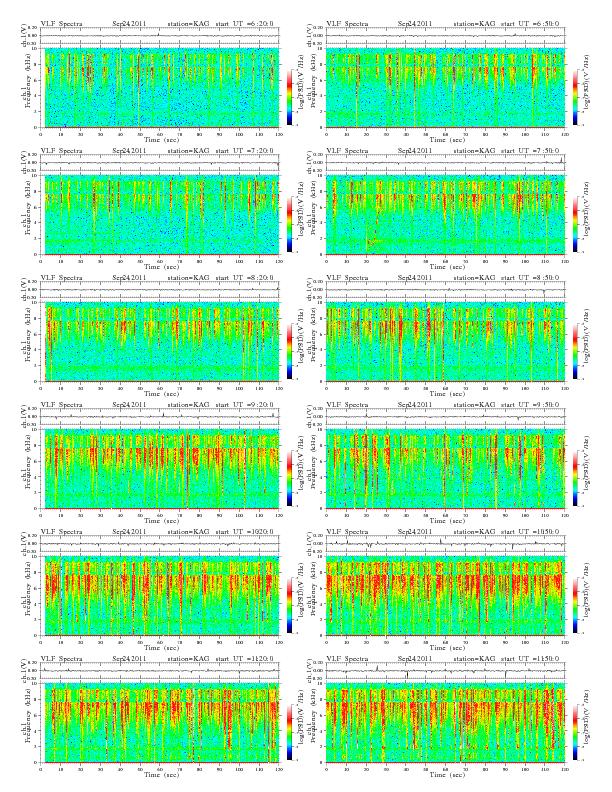Select the ch.1 waveform strip above the 10:50:0 spectrogram
This screenshot has height=792, width=612.
coord(445,543)
